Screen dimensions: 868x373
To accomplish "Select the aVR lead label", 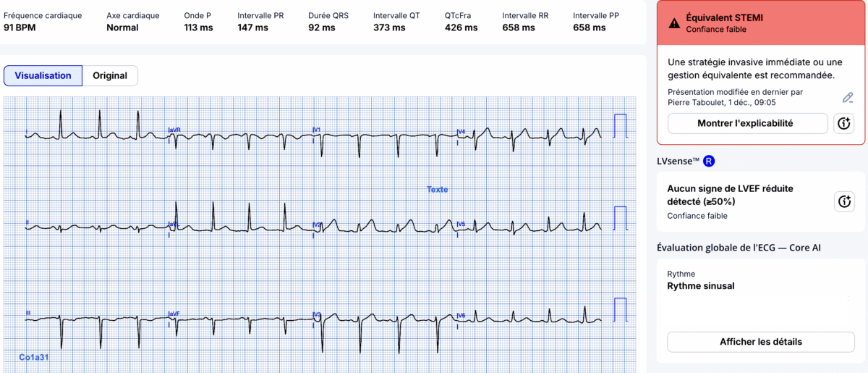I will pos(174,130).
